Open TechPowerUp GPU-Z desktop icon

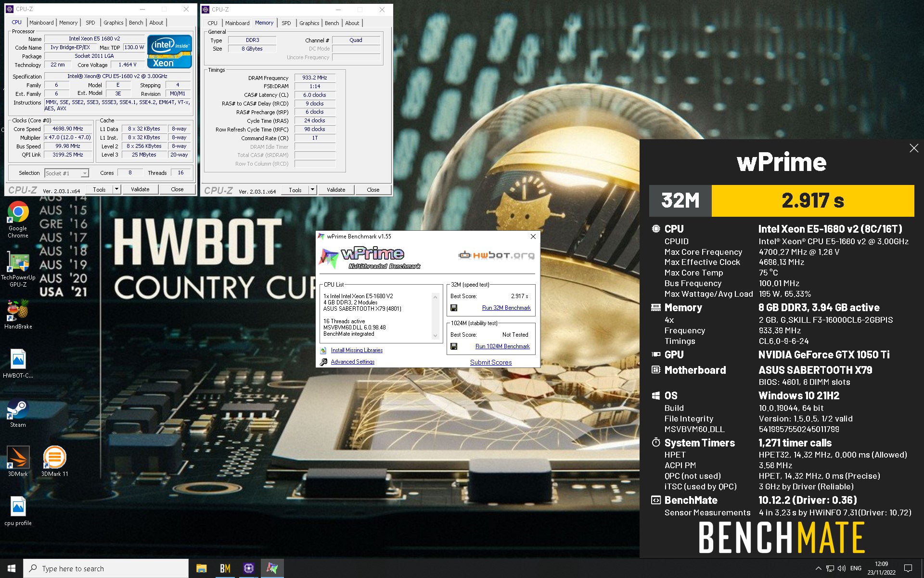pos(18,268)
